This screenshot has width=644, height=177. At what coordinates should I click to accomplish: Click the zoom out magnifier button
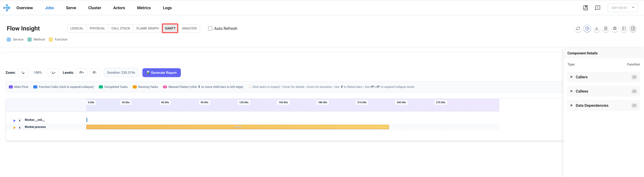pos(23,73)
